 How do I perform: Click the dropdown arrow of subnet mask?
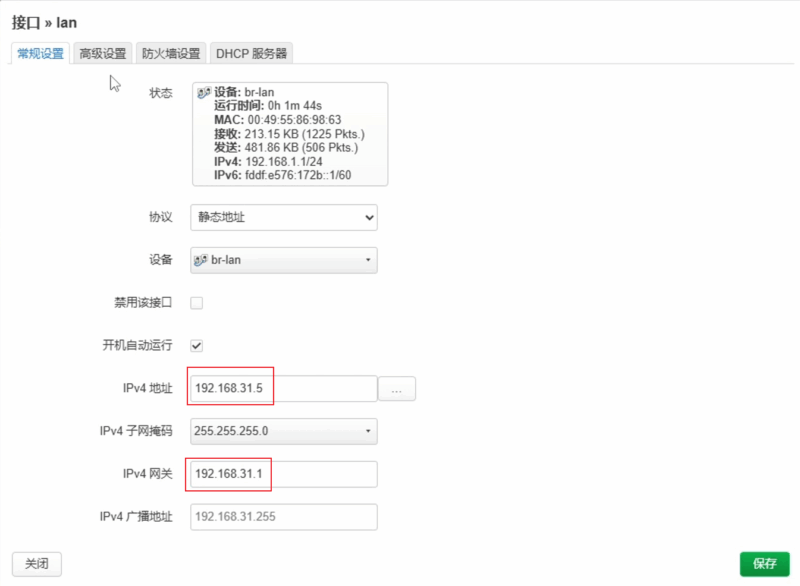point(368,432)
